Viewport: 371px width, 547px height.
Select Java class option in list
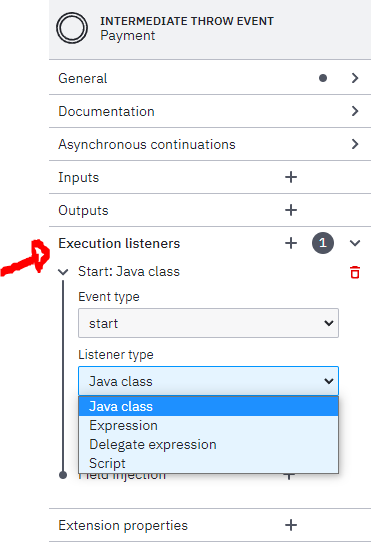[208, 406]
